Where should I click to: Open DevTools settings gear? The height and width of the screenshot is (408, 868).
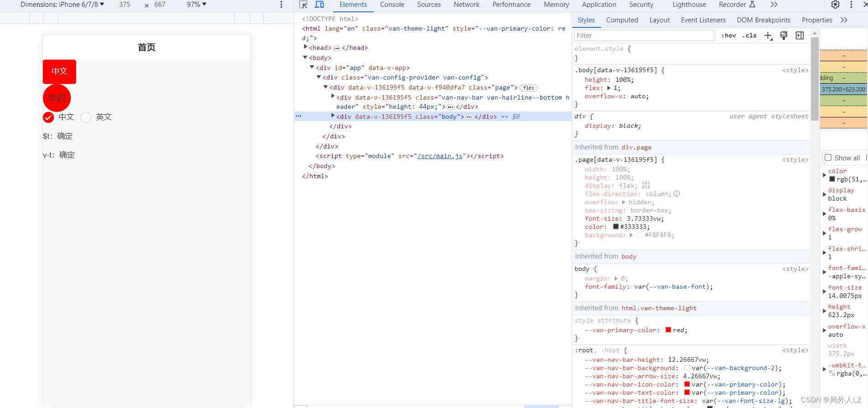[835, 5]
